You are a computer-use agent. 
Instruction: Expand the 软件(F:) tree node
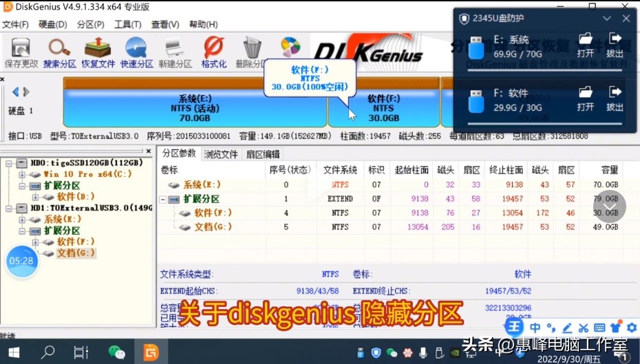point(36,242)
